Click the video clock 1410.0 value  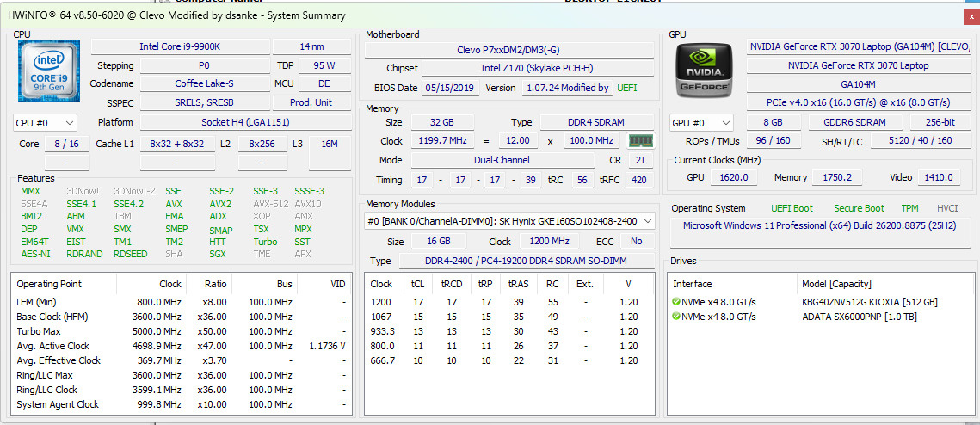[x=940, y=177]
